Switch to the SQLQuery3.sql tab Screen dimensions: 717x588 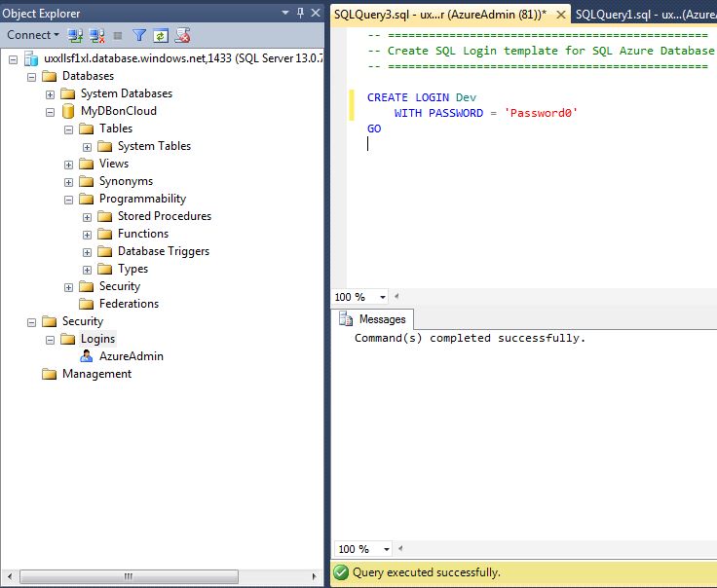click(440, 15)
